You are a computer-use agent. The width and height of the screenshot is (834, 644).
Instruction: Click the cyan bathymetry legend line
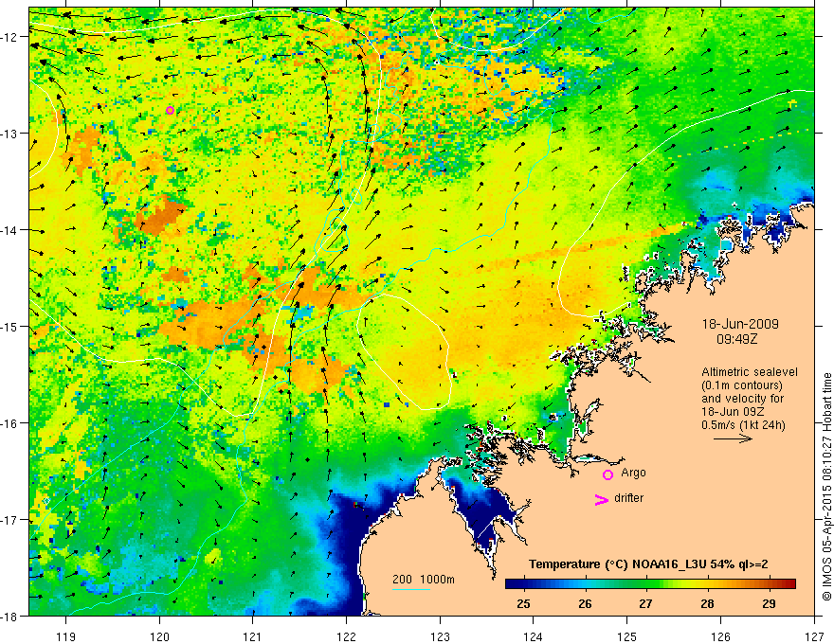pos(411,589)
